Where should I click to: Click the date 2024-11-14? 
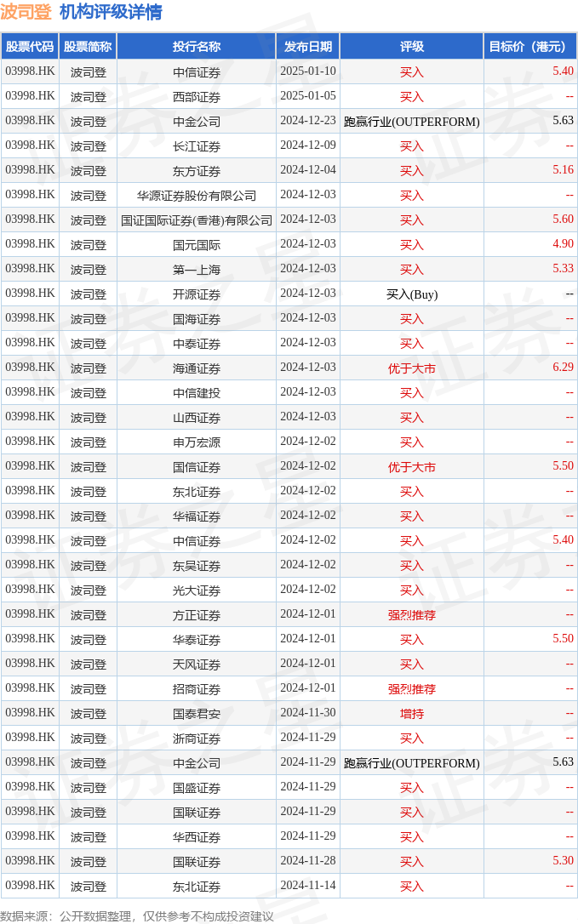tap(308, 886)
